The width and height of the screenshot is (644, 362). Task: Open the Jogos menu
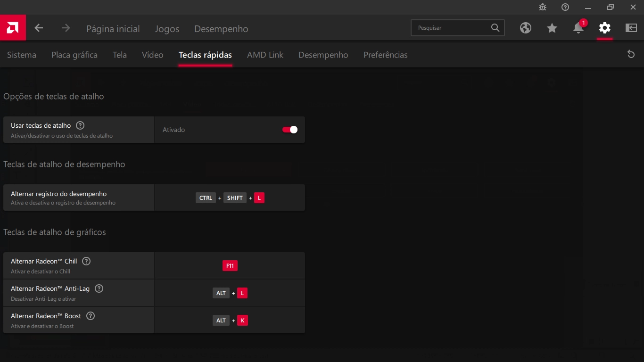coord(167,29)
